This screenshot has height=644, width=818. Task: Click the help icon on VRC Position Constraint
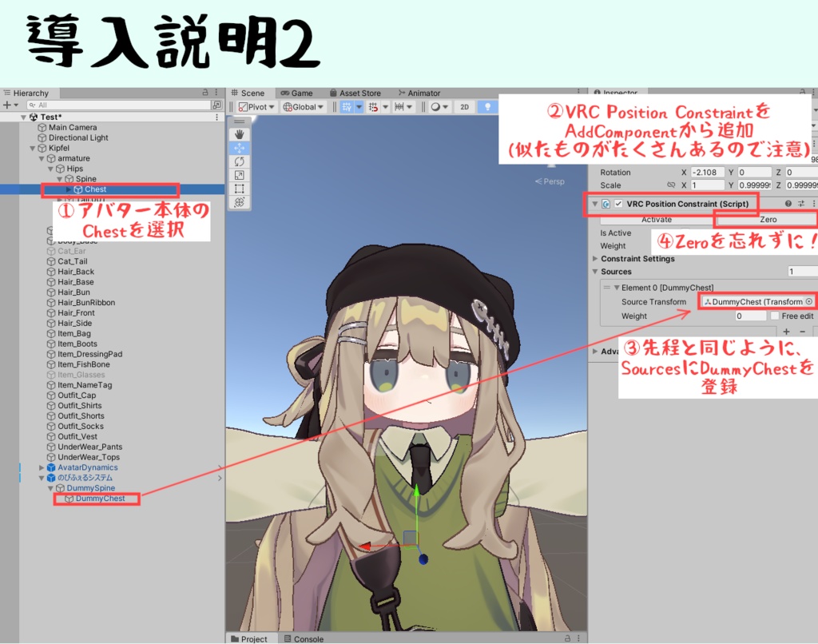pyautogui.click(x=788, y=204)
